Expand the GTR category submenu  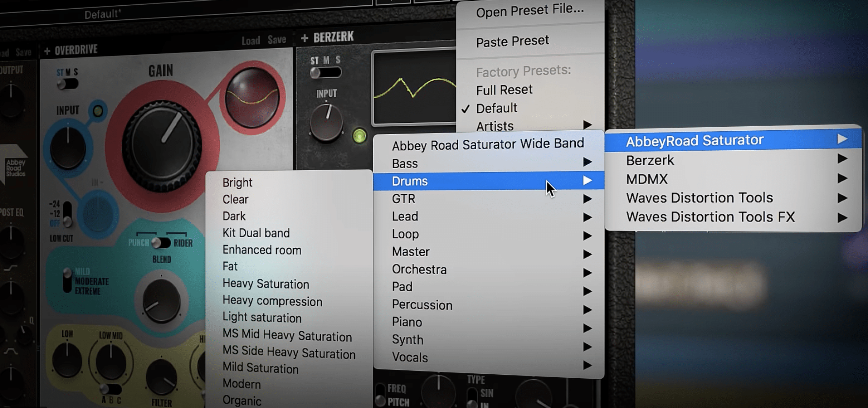pyautogui.click(x=488, y=199)
